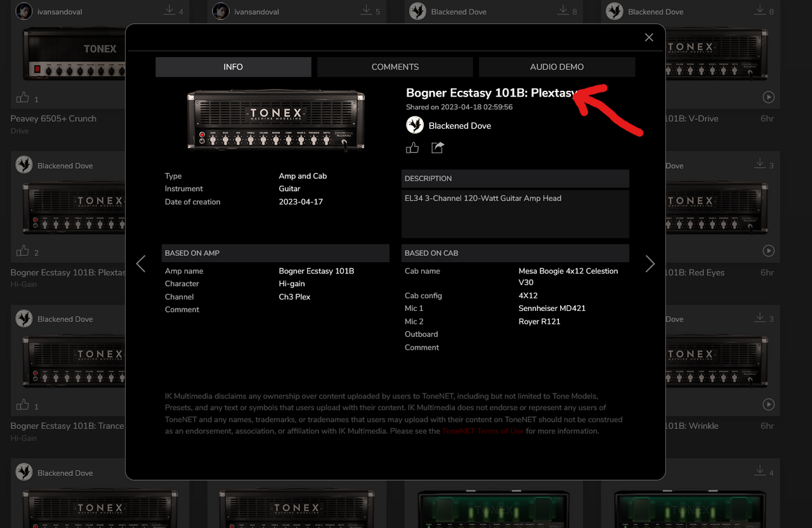Download the bottom-right model with 4 downloads
812x528 pixels.
click(760, 472)
